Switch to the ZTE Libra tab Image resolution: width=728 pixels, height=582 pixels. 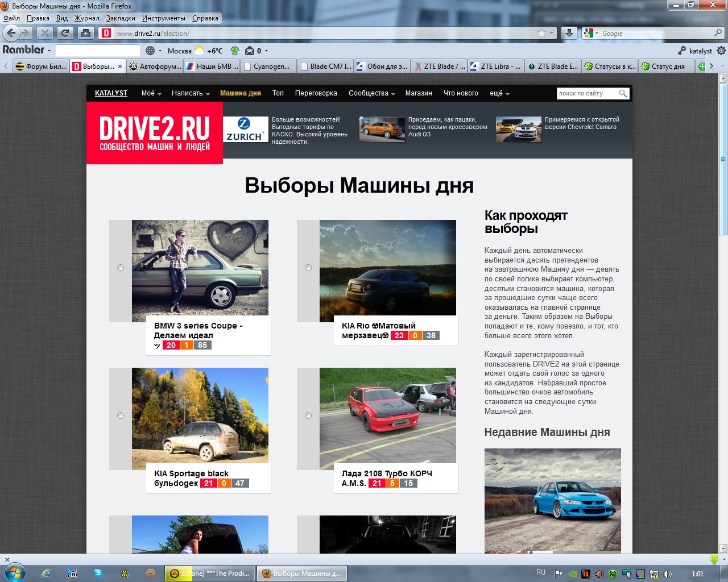(x=496, y=66)
